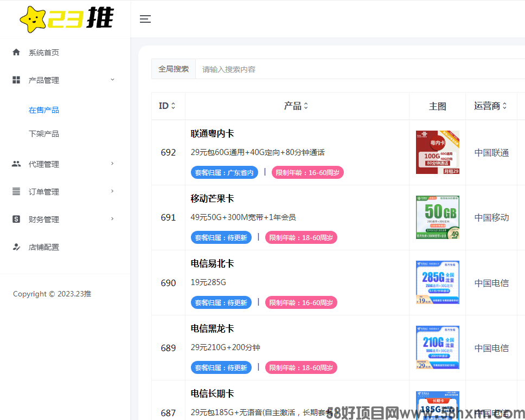The image size is (525, 420).
Task: Click 限制年龄：18-60周岁 tag in row 689
Action: (x=301, y=367)
